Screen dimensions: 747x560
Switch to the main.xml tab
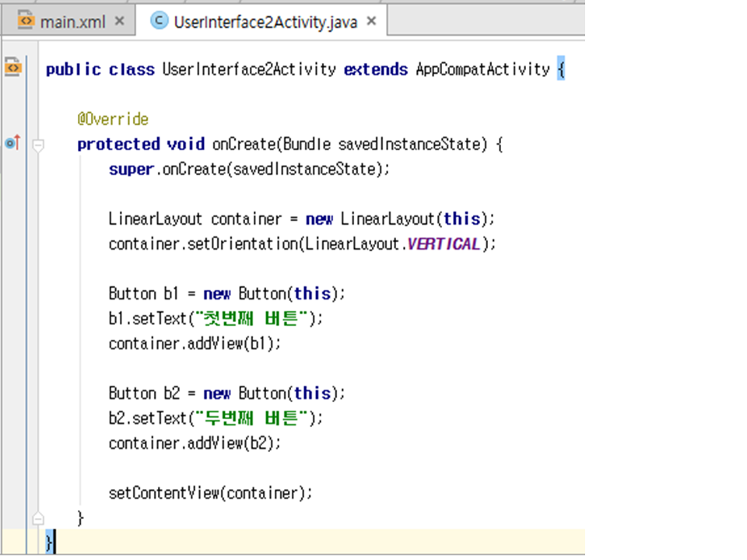pyautogui.click(x=72, y=22)
